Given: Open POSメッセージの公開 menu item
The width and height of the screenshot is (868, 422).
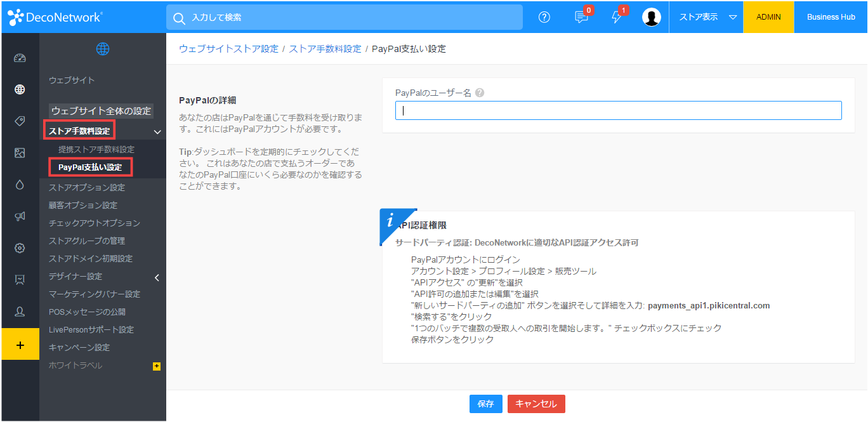Looking at the screenshot, I should click(87, 312).
